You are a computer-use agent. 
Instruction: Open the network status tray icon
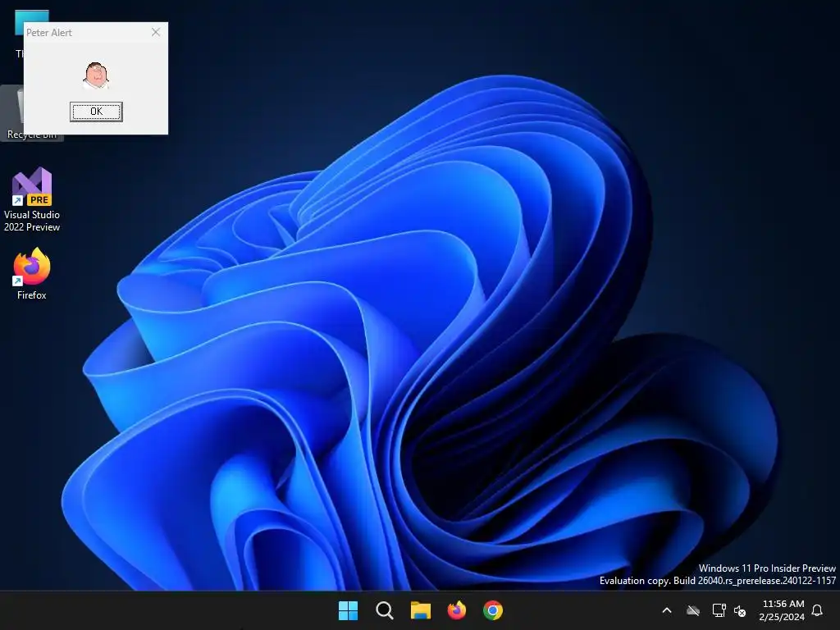pyautogui.click(x=719, y=610)
